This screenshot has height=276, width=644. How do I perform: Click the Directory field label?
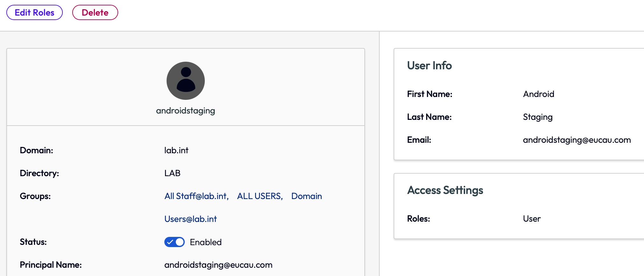[x=39, y=173]
